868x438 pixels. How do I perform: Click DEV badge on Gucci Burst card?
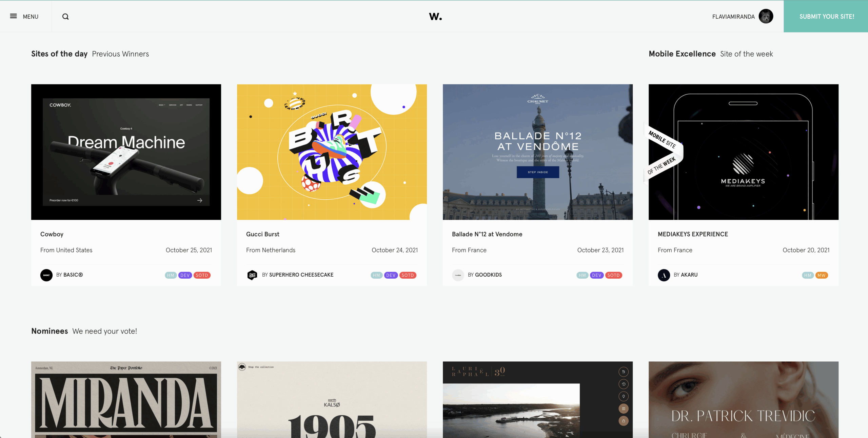[x=391, y=275]
